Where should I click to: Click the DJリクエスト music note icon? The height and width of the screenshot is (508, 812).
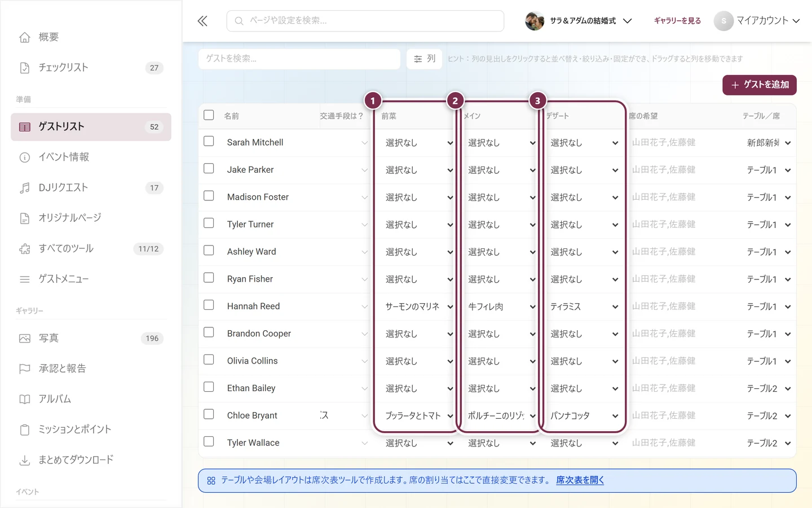[x=25, y=188]
